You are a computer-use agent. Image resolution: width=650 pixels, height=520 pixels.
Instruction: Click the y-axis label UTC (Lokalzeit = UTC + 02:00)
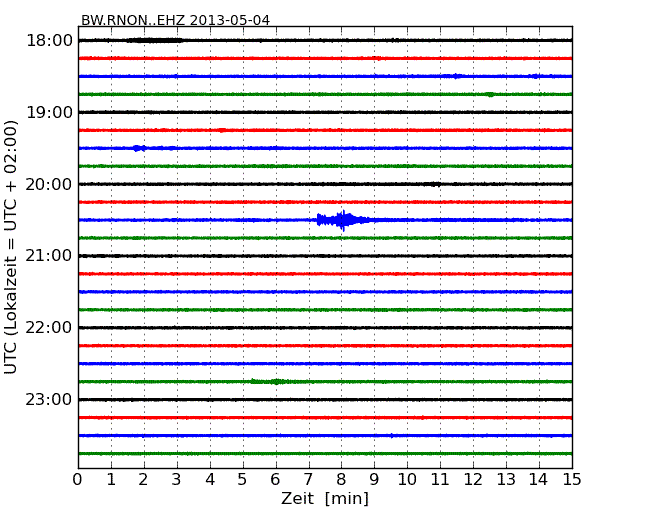pos(10,247)
